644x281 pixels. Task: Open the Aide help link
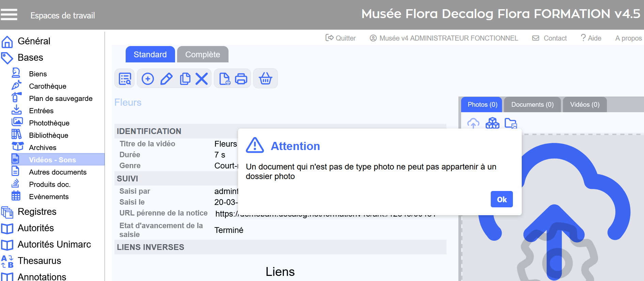(x=591, y=38)
